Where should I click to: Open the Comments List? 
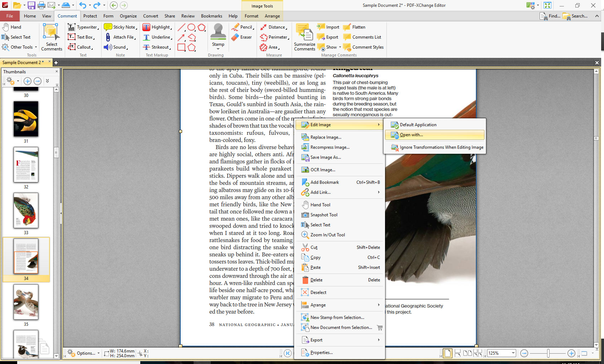pyautogui.click(x=362, y=37)
